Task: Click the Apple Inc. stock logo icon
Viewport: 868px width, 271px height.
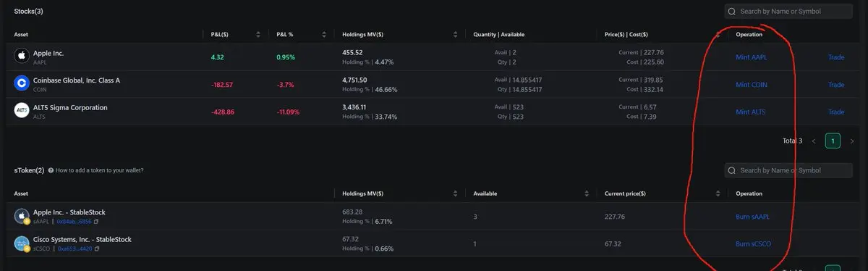Action: point(21,57)
